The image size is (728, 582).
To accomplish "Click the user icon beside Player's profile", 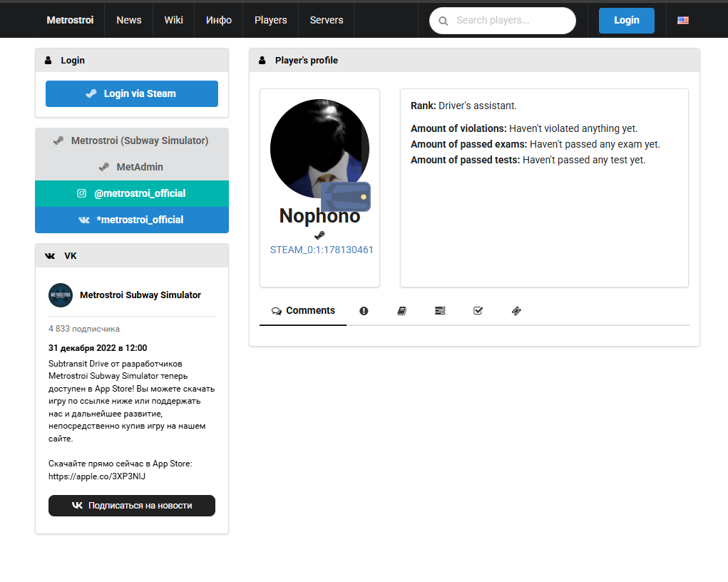I will [262, 61].
